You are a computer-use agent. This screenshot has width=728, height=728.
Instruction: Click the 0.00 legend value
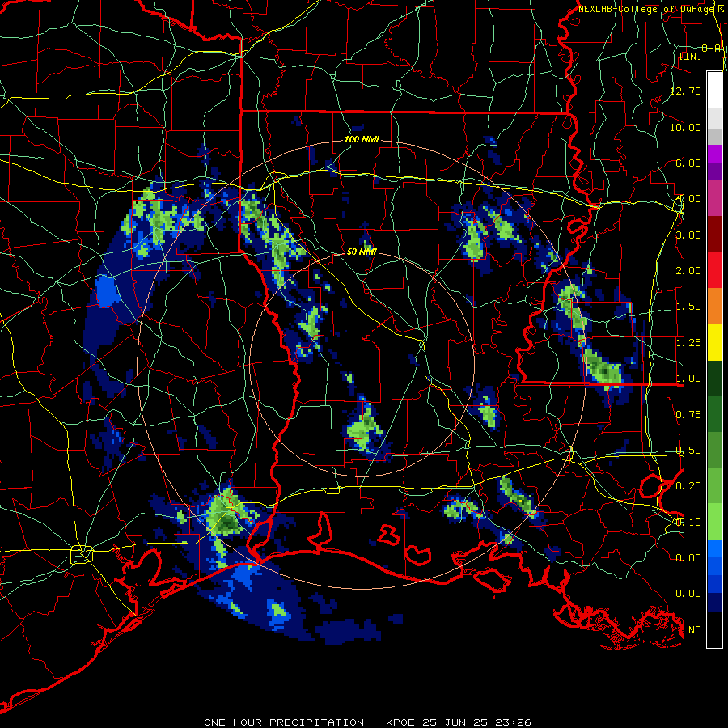pos(688,594)
